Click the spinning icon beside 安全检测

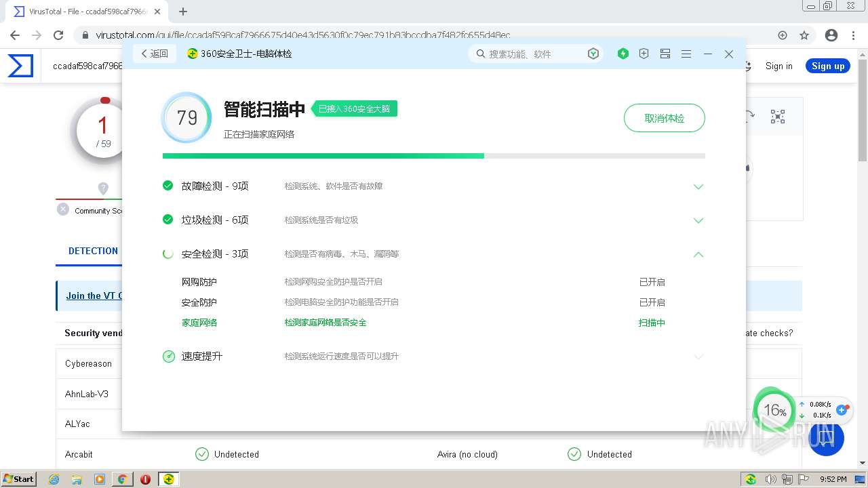coord(168,253)
